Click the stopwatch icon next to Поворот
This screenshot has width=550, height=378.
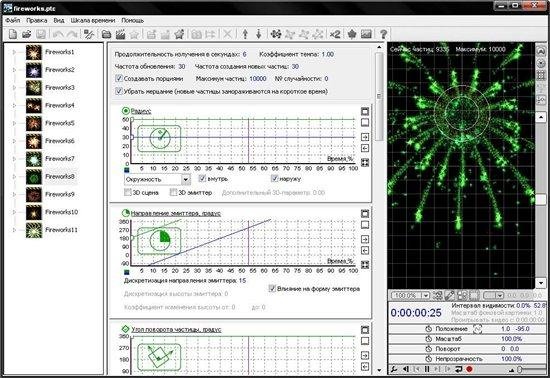coord(428,349)
